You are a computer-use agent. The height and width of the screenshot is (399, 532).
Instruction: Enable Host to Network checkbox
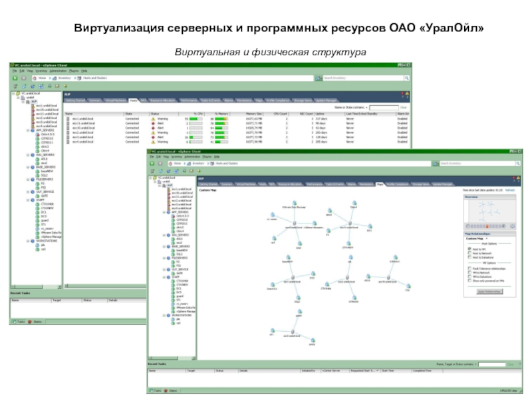(x=470, y=253)
